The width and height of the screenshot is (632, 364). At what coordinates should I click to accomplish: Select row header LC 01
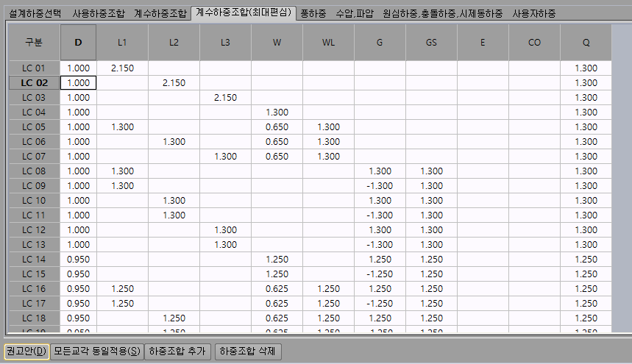tap(35, 68)
